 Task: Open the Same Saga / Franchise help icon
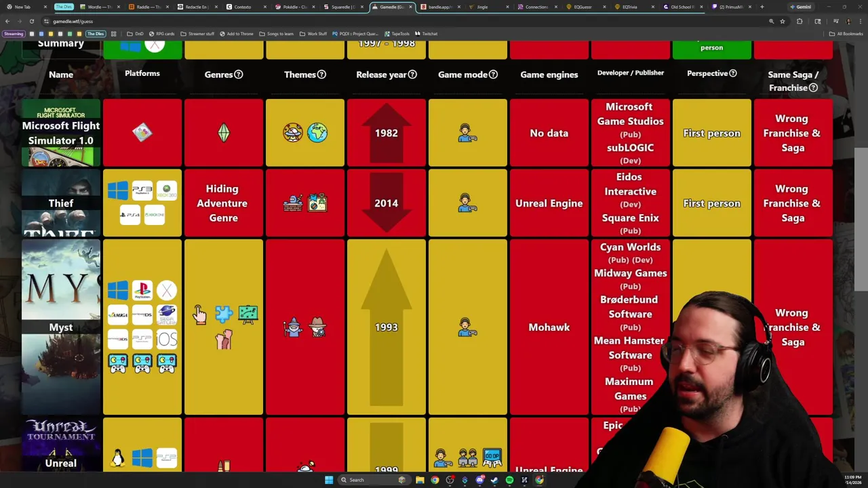(x=813, y=87)
